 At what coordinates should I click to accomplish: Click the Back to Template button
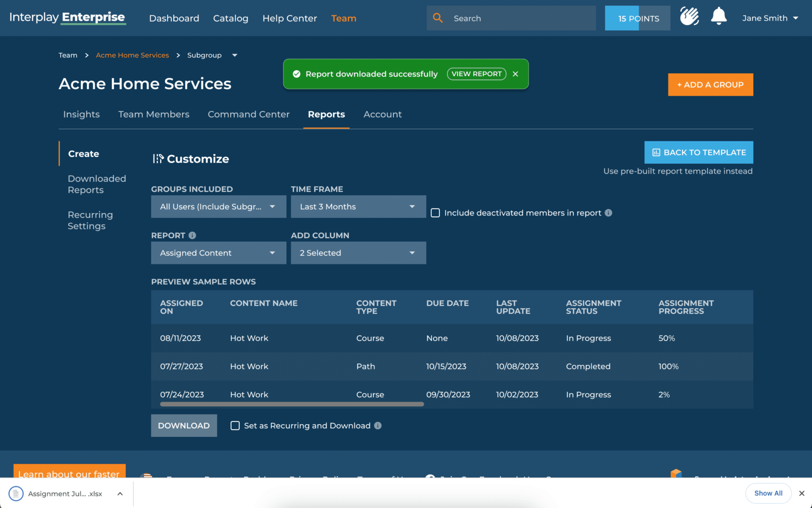(x=699, y=152)
